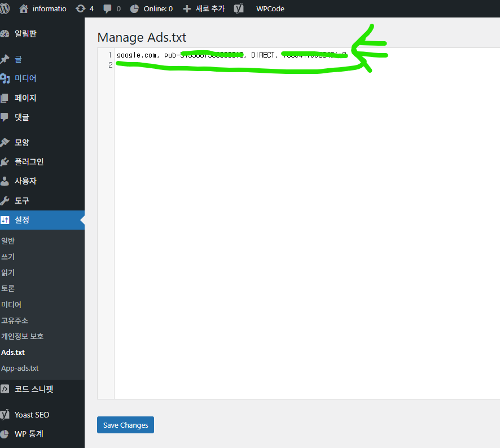The height and width of the screenshot is (448, 500).
Task: Go to 고유주소 permalink settings
Action: coord(15,320)
